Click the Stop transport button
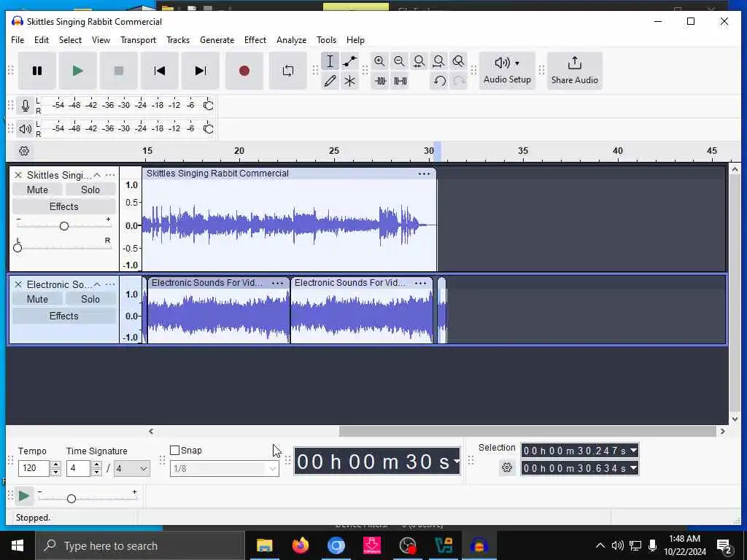 [x=119, y=71]
